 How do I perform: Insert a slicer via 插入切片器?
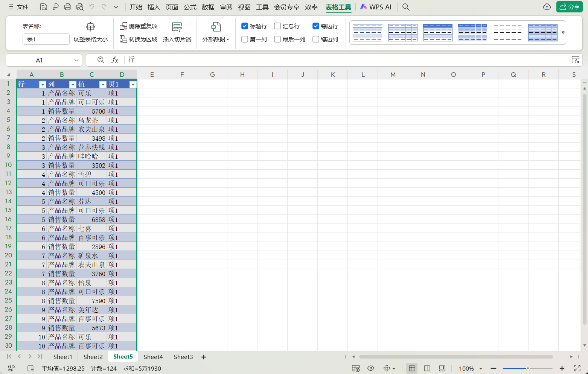[x=177, y=32]
